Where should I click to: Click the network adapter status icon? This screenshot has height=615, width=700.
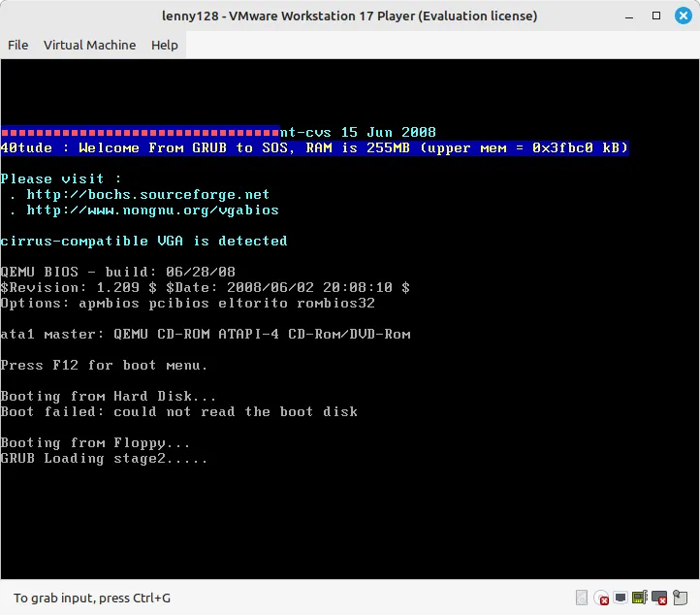(x=620, y=598)
